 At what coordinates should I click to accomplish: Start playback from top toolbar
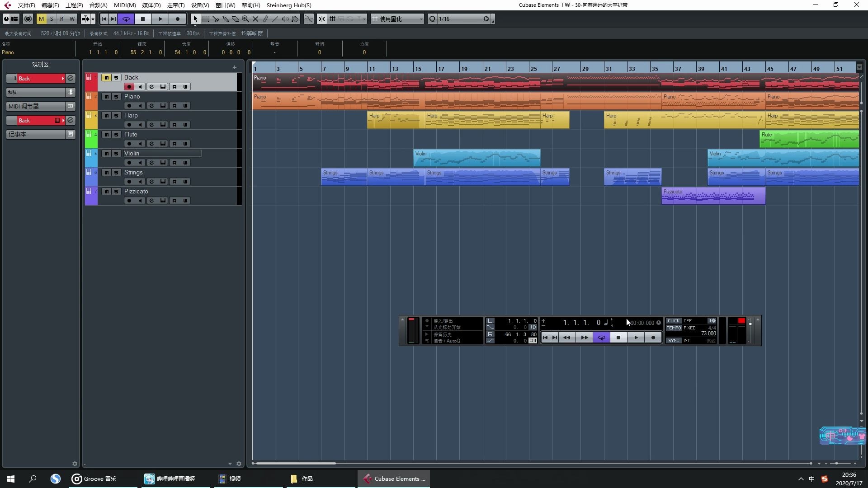(160, 19)
